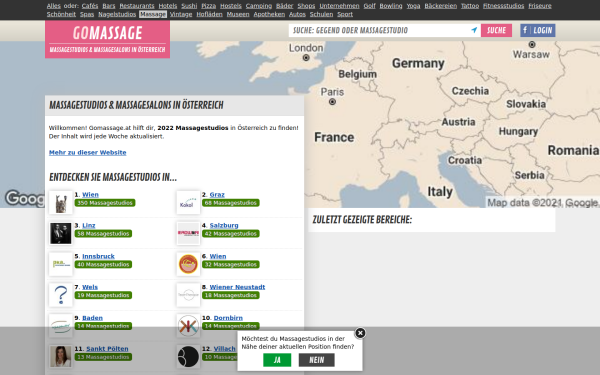Answer NEIN to the location prompt

coord(316,360)
